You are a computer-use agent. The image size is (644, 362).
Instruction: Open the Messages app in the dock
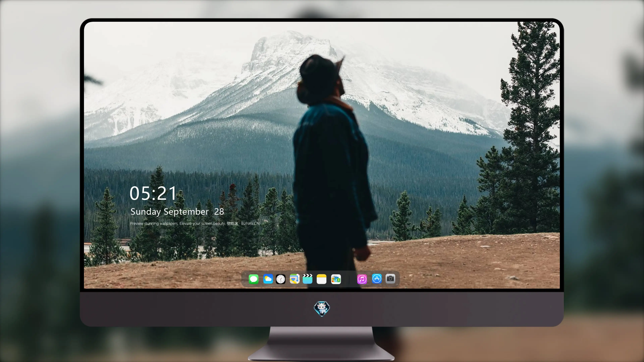point(254,279)
